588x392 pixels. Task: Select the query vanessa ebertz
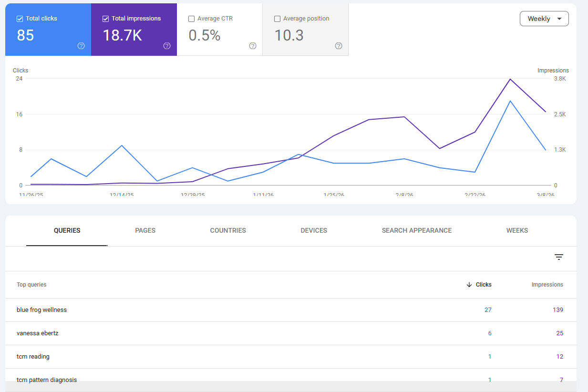pos(38,333)
